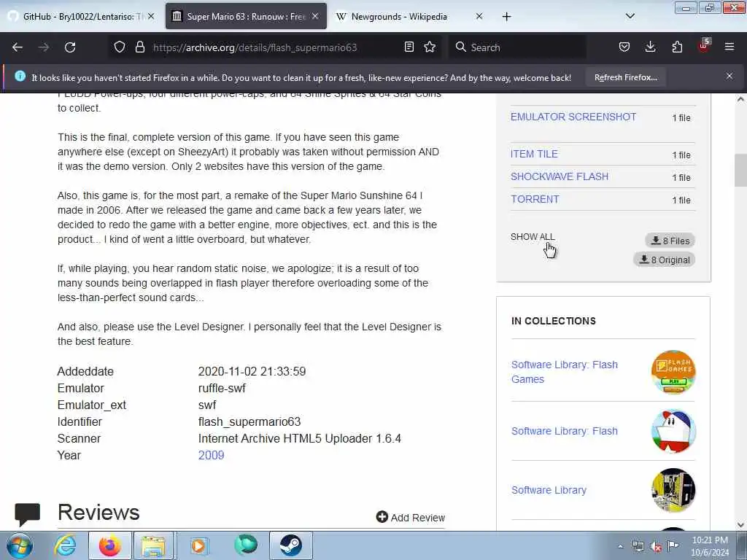Select the Super Mario 63 Runouw tab
The width and height of the screenshot is (747, 560).
pos(247,16)
